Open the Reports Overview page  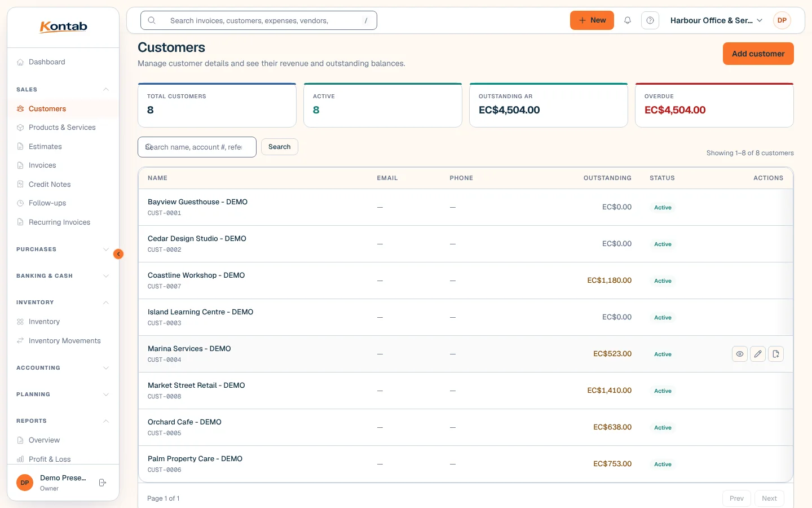tap(63, 440)
